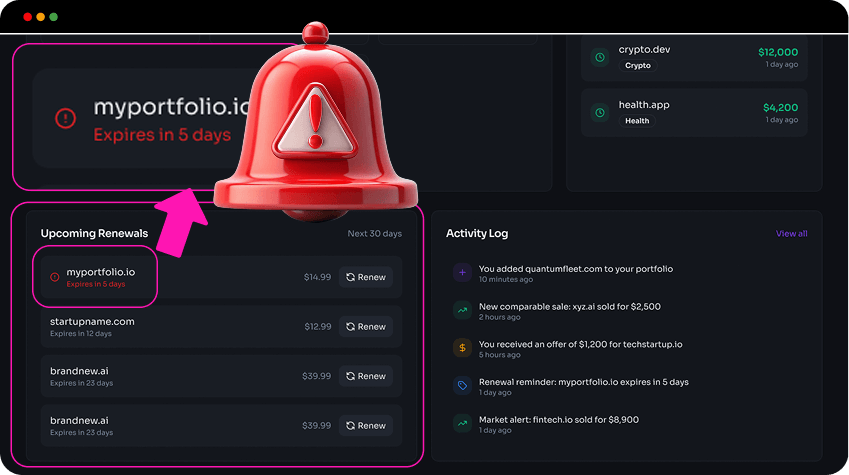Renew myportfolio.io for $14.99
This screenshot has height=475, width=849.
pyautogui.click(x=366, y=277)
